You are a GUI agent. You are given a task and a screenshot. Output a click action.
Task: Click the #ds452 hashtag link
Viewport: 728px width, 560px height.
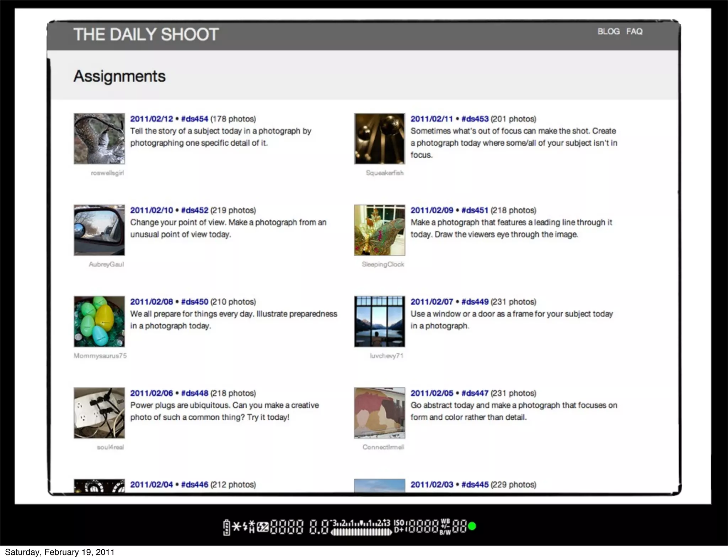(x=194, y=210)
